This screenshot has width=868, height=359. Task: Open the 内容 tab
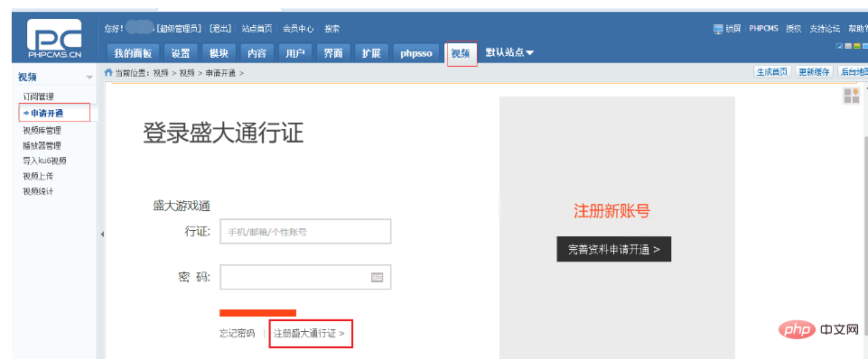coord(257,53)
